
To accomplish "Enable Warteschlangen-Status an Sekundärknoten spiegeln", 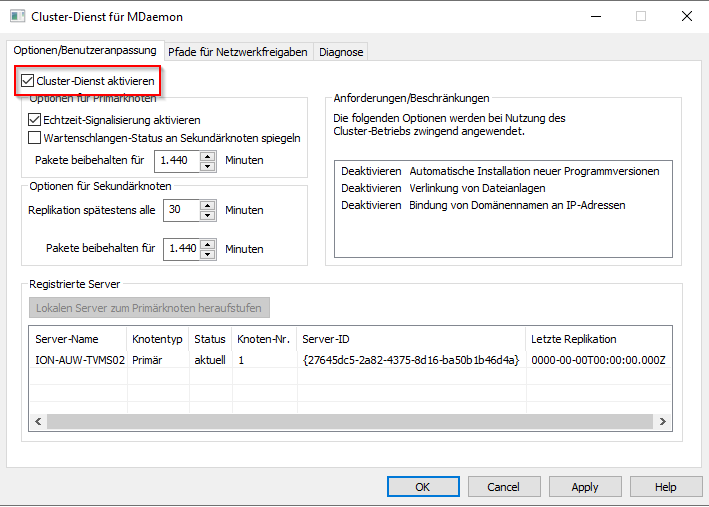I will pos(35,137).
